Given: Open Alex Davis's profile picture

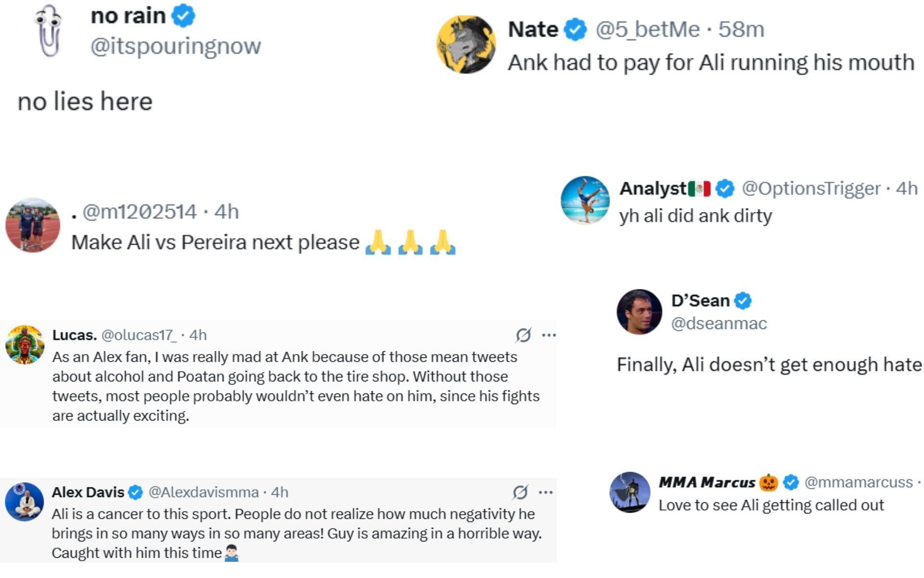Looking at the screenshot, I should point(25,501).
